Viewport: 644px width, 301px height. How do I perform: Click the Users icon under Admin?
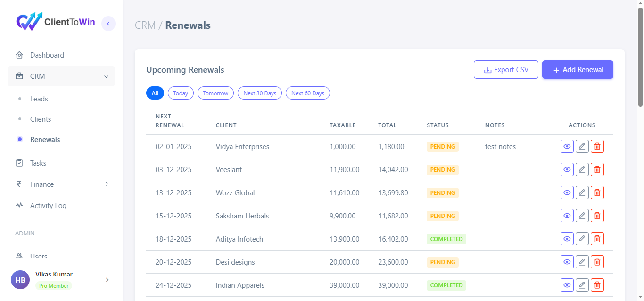click(x=19, y=256)
